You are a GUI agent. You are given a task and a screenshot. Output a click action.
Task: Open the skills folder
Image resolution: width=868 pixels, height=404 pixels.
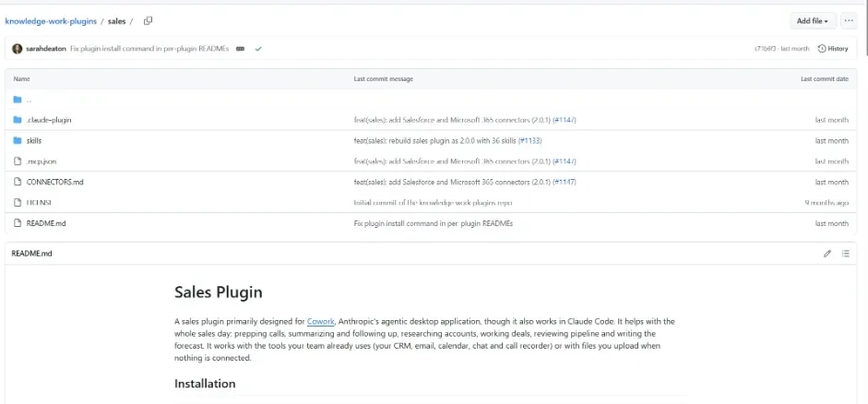point(34,140)
